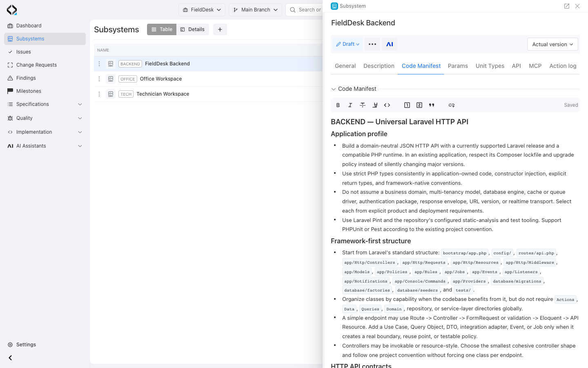Click the search input field
Screen dimensions: 588x368
click(304, 10)
